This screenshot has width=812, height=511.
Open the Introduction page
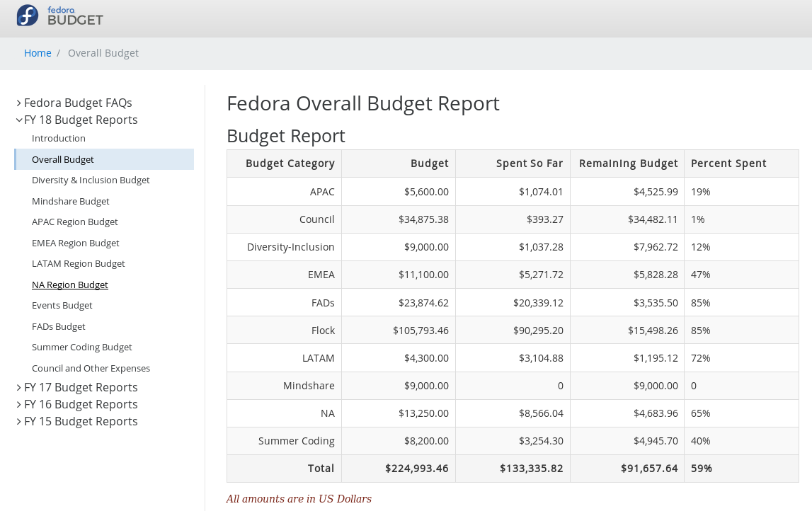tap(59, 139)
